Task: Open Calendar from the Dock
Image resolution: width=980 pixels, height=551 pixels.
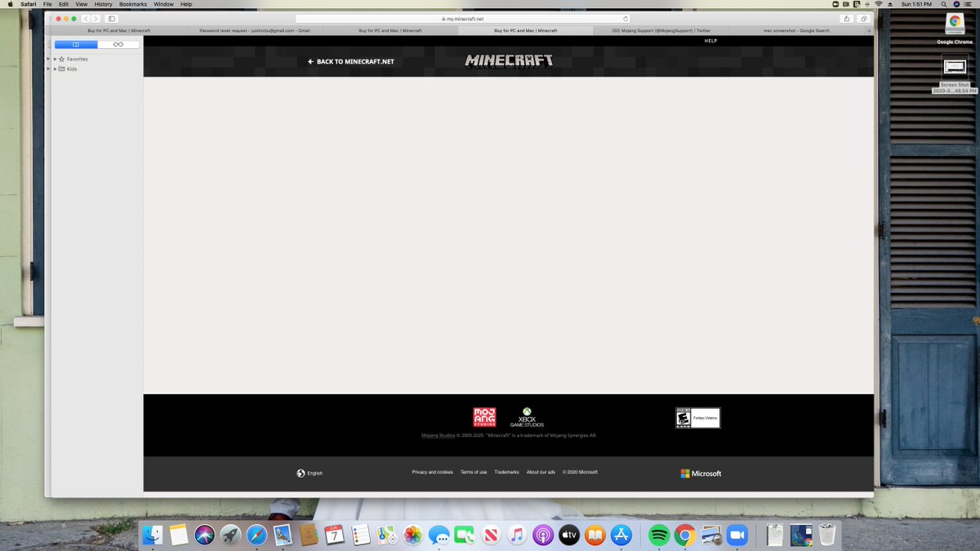Action: [335, 535]
